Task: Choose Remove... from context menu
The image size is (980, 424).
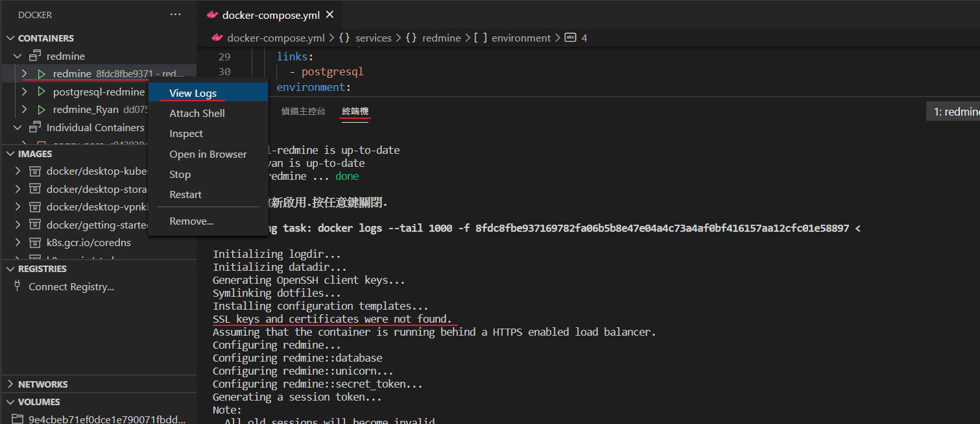Action: 208,221
